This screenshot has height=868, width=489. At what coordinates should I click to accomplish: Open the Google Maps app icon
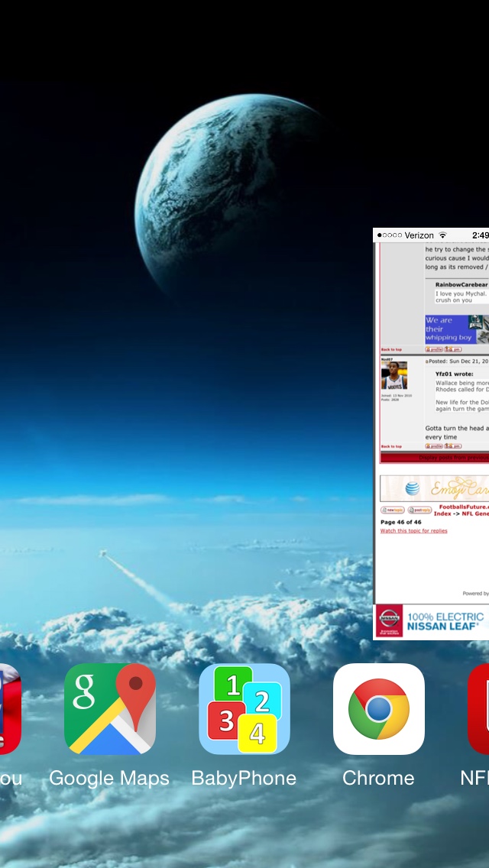pyautogui.click(x=110, y=708)
